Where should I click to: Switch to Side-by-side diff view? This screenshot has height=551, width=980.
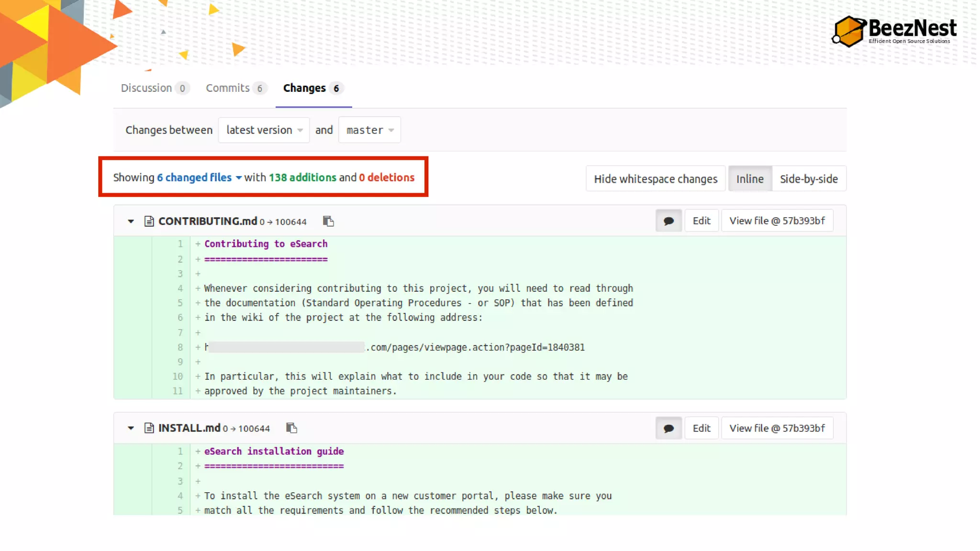pyautogui.click(x=809, y=179)
